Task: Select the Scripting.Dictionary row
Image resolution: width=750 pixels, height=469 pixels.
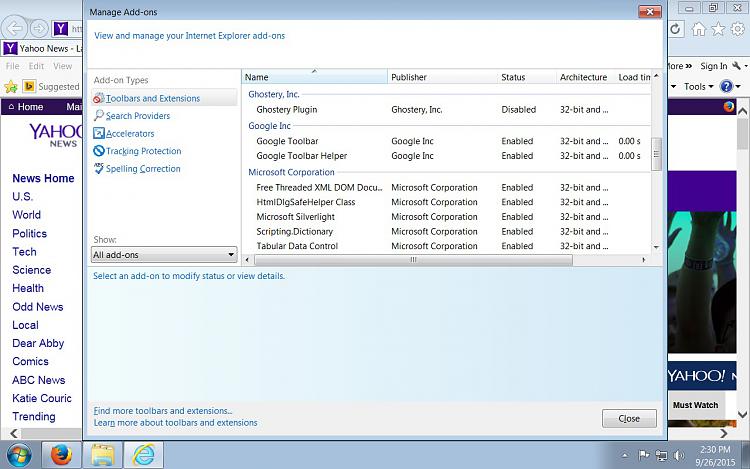Action: coord(446,231)
